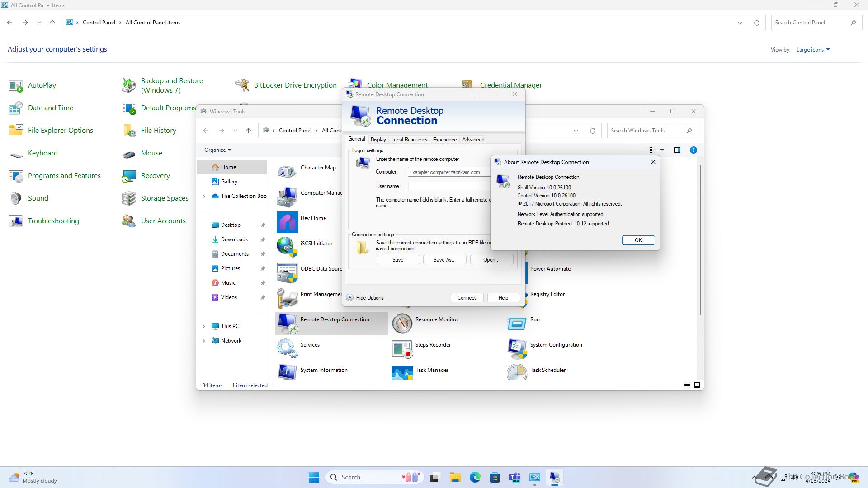Open User Accounts icon

point(128,221)
